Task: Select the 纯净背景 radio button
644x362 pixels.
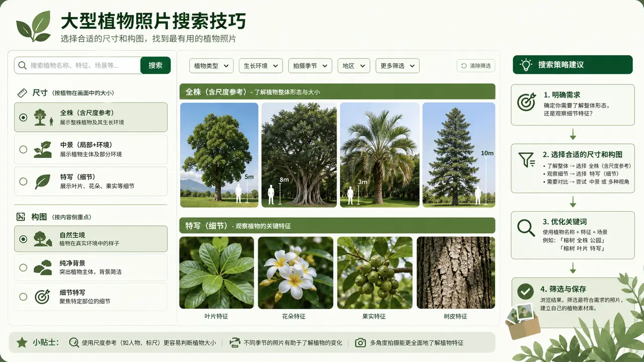Action: coord(23,267)
